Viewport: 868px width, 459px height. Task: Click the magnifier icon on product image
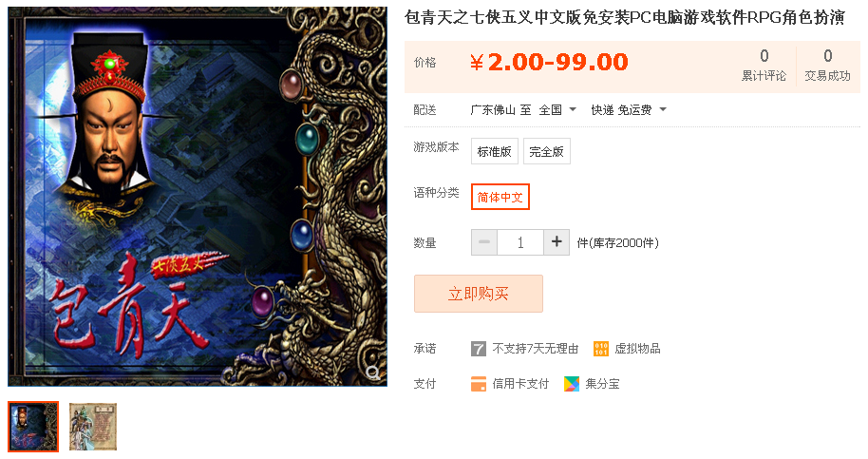(373, 373)
